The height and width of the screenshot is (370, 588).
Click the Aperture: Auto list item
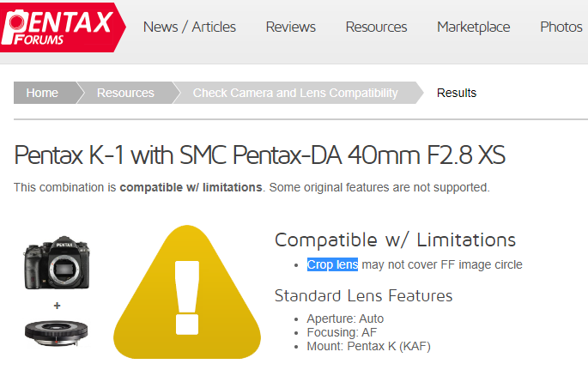(x=345, y=318)
